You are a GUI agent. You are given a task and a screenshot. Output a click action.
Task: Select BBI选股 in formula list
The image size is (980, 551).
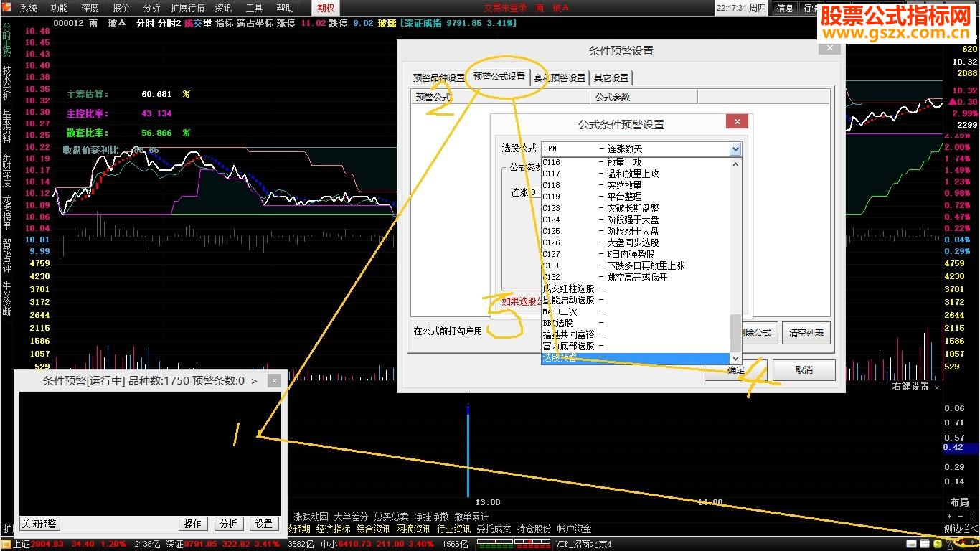635,323
